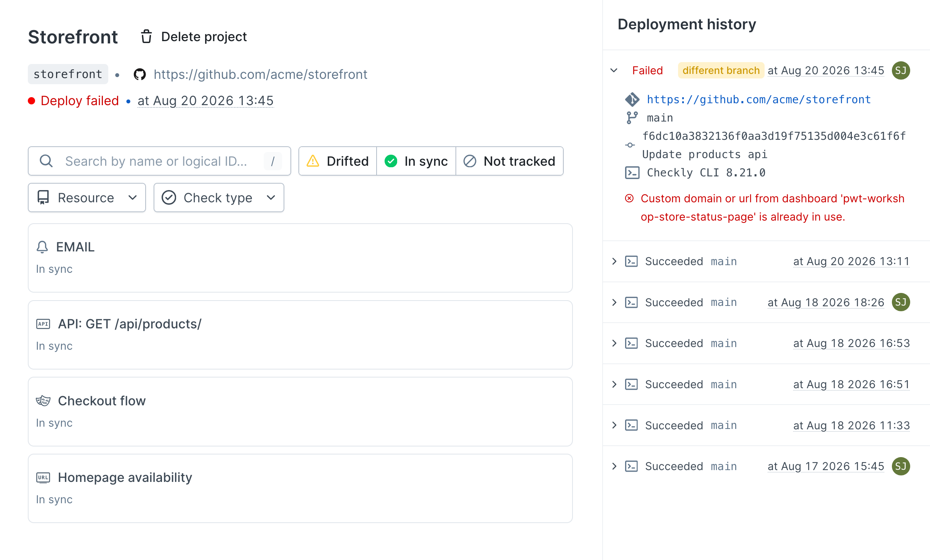930x560 pixels.
Task: Click terminal icon on Aug 20 13:11 deployment
Action: tap(631, 261)
